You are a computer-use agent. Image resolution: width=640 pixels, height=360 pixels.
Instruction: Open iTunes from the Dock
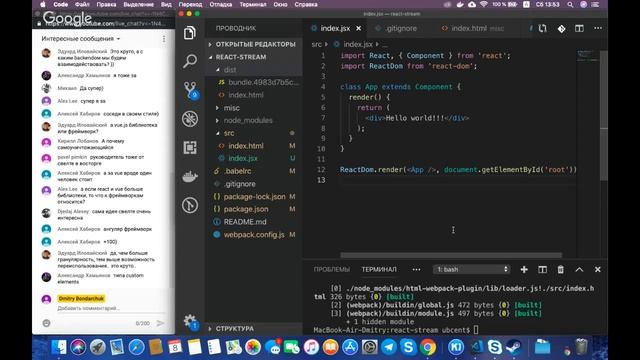click(311, 347)
